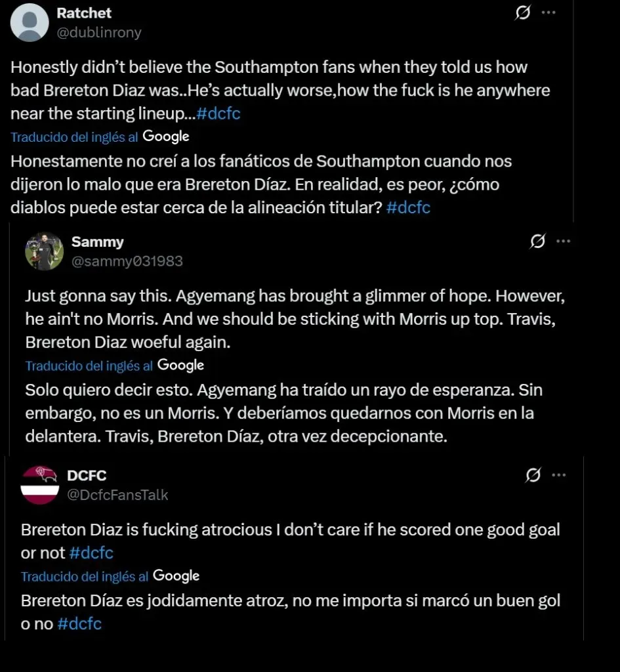Open Ratchet's profile avatar

(x=30, y=22)
